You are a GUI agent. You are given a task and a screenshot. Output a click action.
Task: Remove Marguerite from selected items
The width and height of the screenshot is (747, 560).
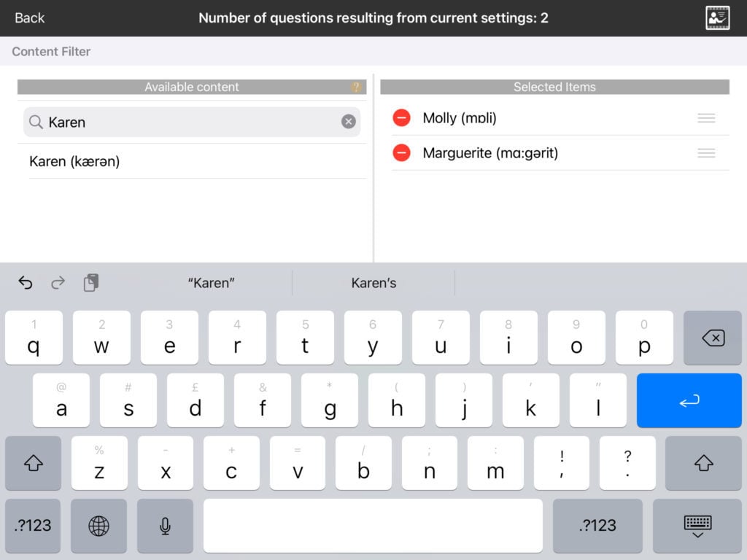click(402, 153)
